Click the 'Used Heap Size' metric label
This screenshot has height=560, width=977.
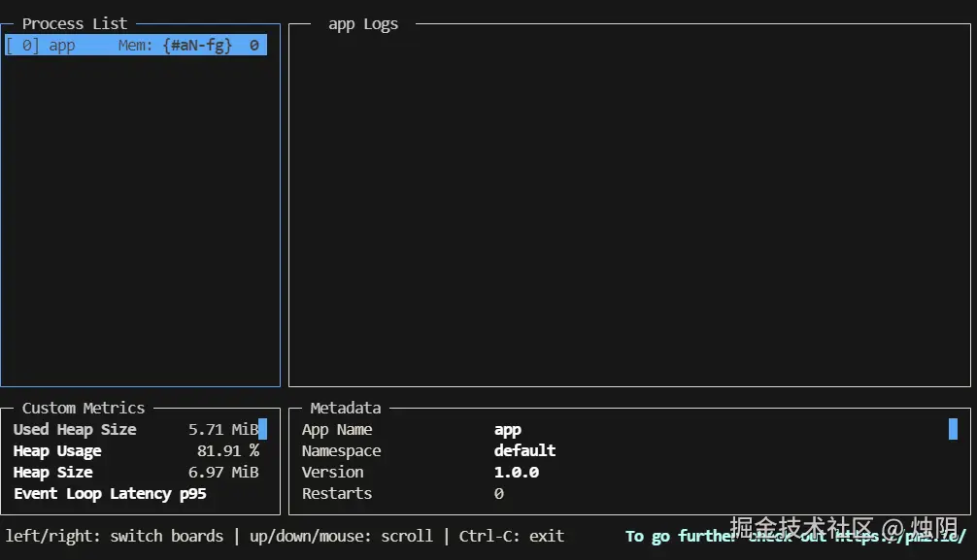tap(75, 430)
